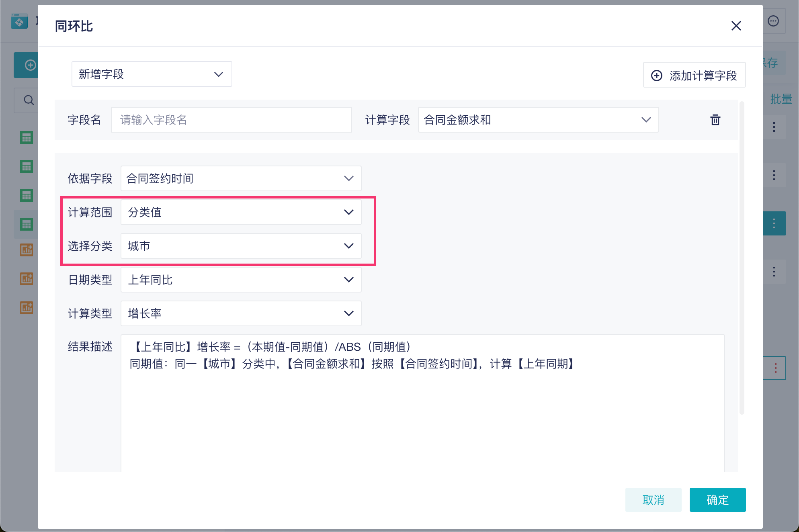This screenshot has height=532, width=799.
Task: Cancel with the 取消 button
Action: pyautogui.click(x=653, y=500)
